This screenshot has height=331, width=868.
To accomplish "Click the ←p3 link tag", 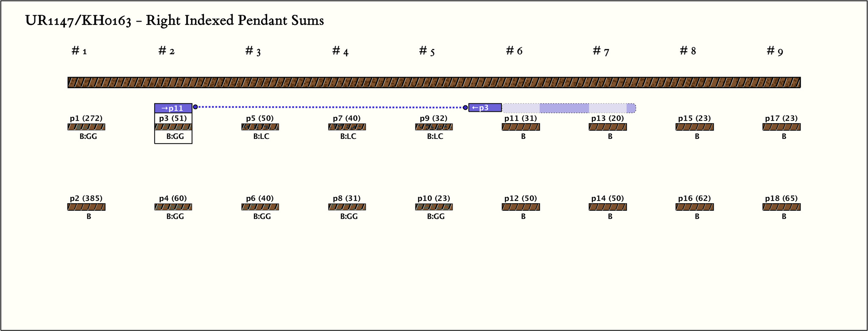I will [x=485, y=108].
